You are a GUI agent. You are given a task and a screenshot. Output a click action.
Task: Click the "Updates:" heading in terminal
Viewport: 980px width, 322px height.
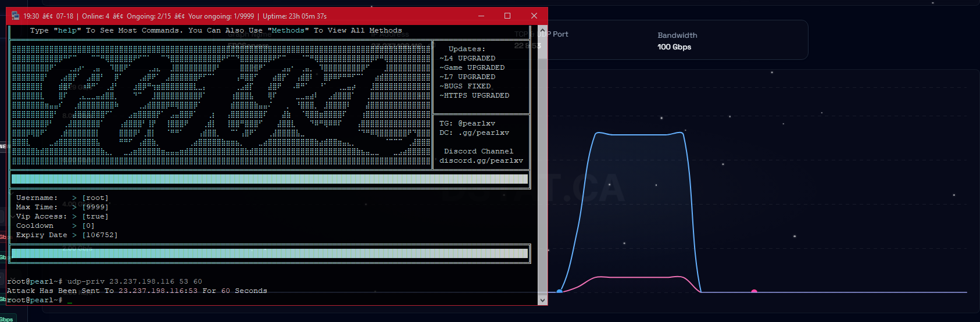click(467, 49)
